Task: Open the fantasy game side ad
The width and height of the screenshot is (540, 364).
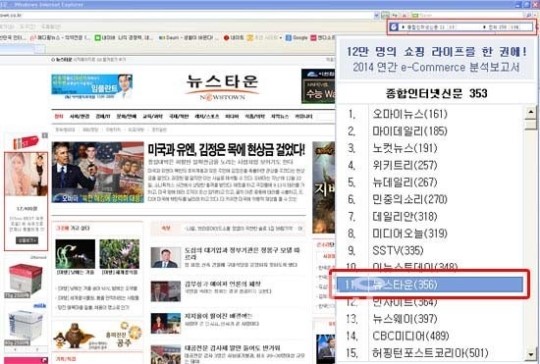Action: click(x=324, y=187)
